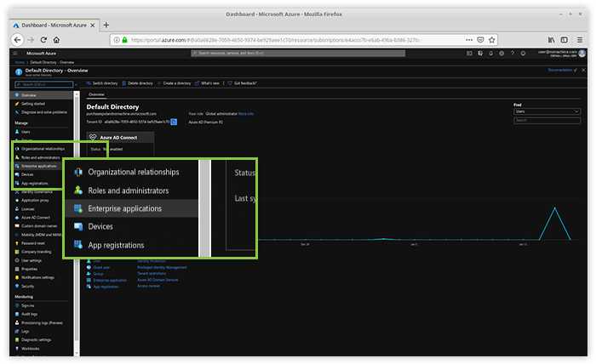Open the Access reviews link
Screen dimensions: 596x364
tap(149, 286)
